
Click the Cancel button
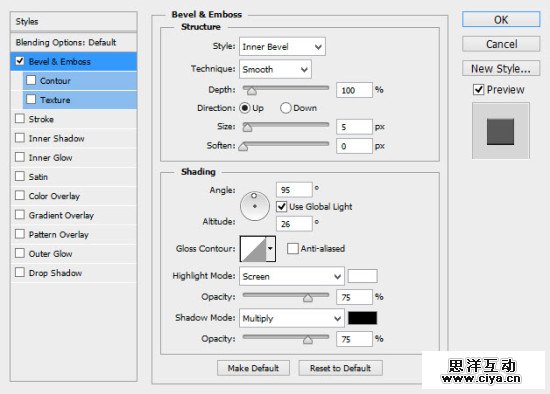point(501,44)
